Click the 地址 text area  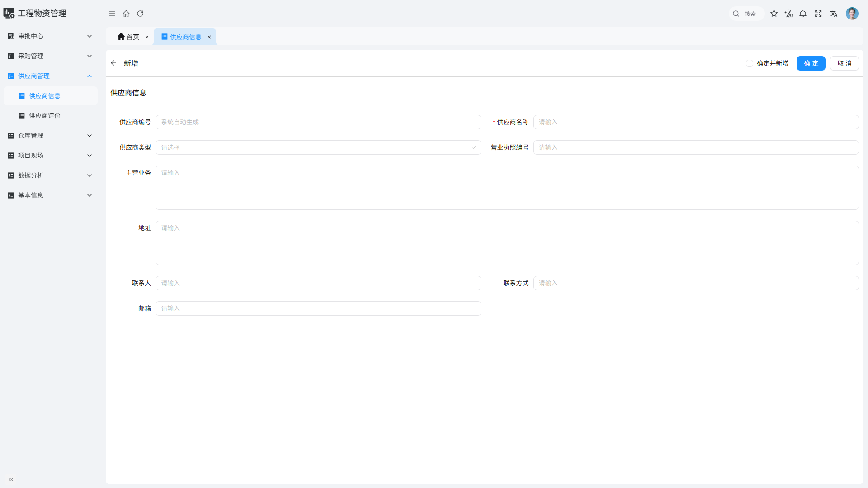(x=507, y=243)
